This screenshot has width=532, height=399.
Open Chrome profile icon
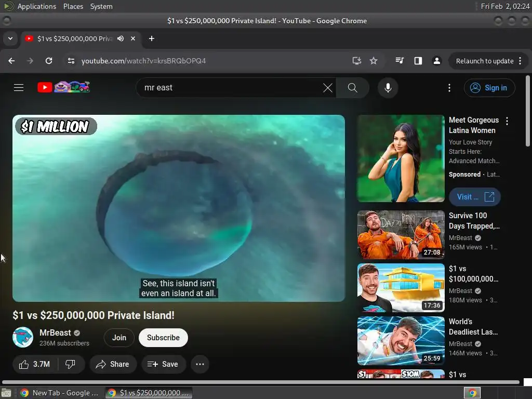(436, 61)
